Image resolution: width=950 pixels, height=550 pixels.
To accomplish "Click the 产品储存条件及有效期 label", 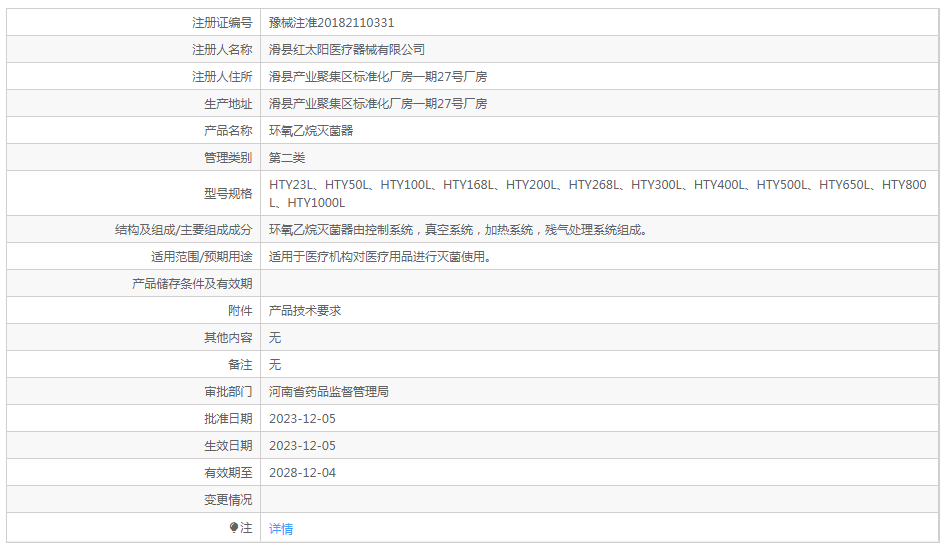I will point(192,283).
